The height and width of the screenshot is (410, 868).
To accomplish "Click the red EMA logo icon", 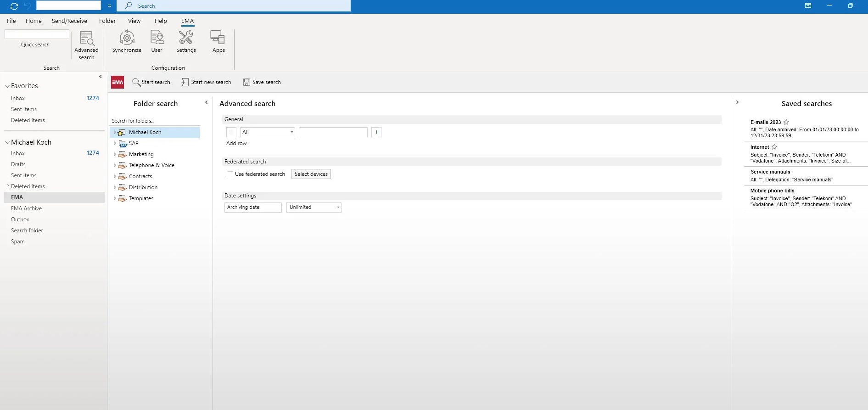I will (118, 82).
